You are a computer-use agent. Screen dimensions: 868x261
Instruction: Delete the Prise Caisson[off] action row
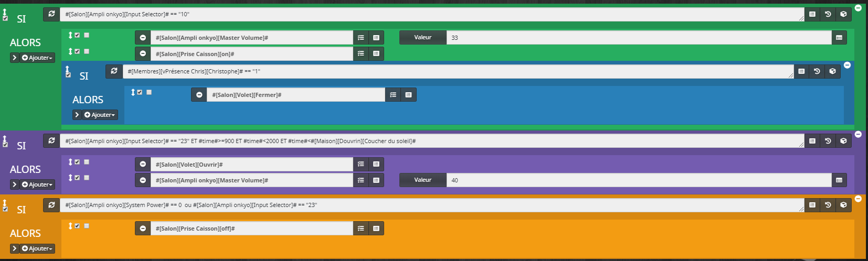(x=143, y=229)
